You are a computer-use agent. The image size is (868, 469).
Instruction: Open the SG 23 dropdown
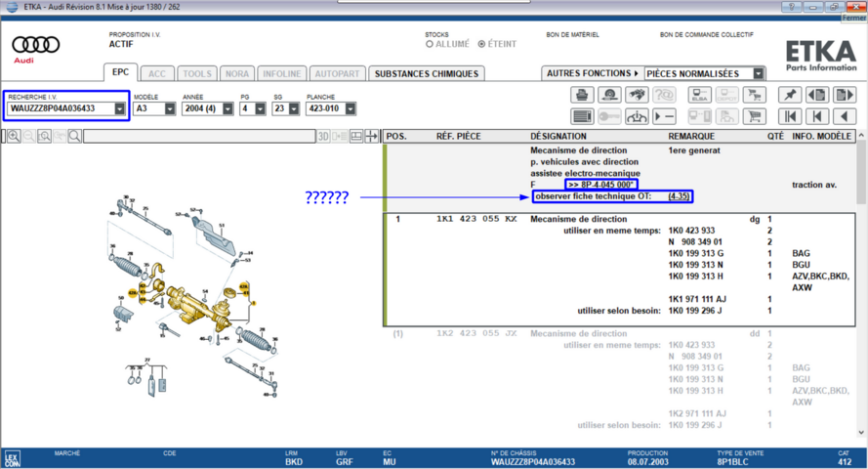[294, 108]
